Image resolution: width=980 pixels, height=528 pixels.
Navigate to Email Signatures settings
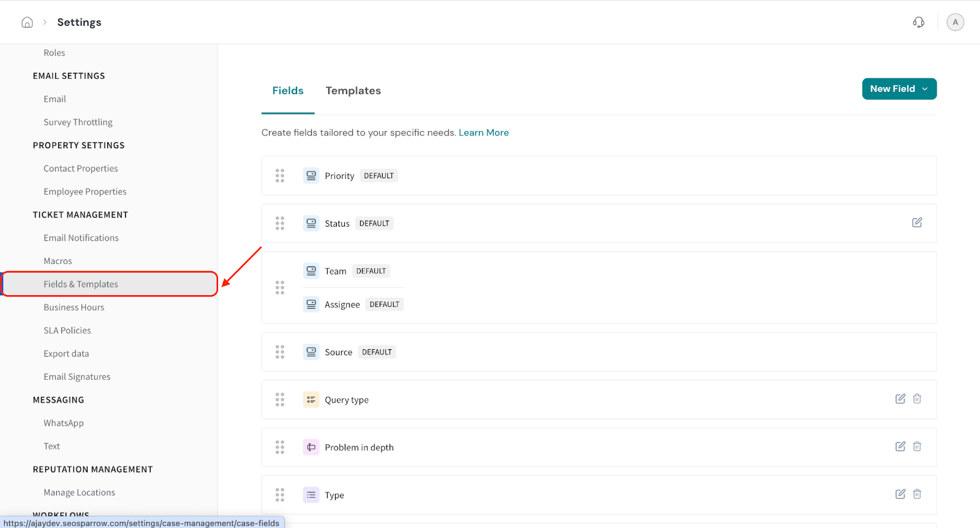pos(77,377)
